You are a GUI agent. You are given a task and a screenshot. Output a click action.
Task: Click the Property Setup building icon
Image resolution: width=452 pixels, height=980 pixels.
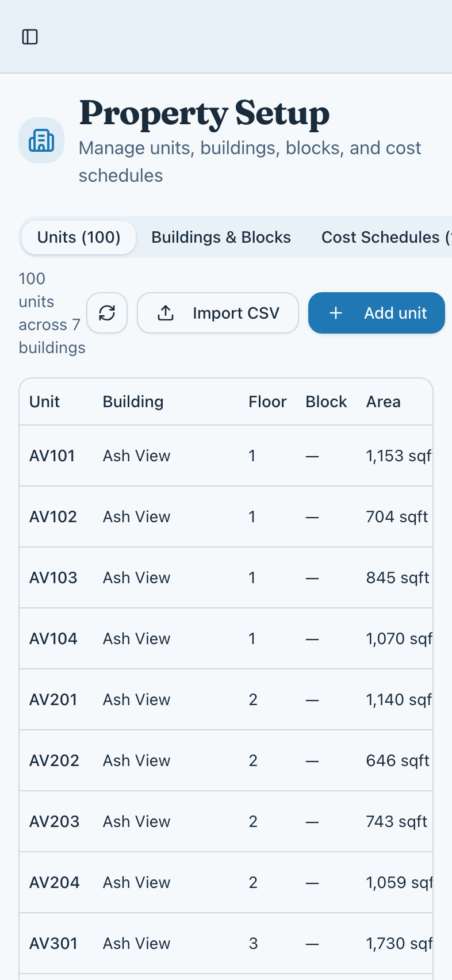click(41, 140)
